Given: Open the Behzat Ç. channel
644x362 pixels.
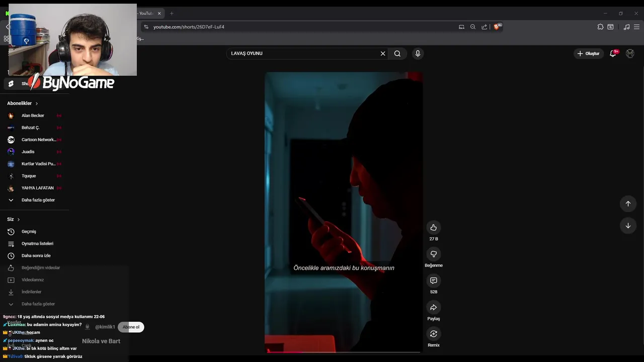Looking at the screenshot, I should pyautogui.click(x=30, y=128).
